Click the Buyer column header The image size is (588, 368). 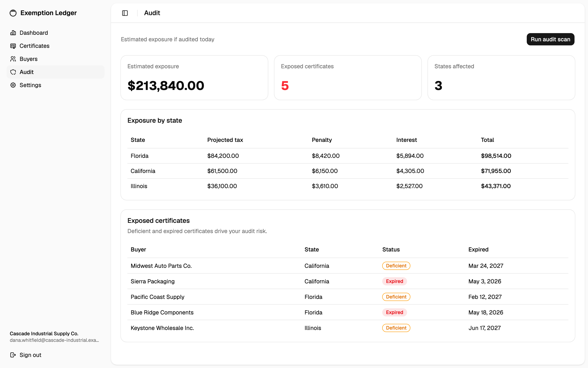tap(138, 249)
